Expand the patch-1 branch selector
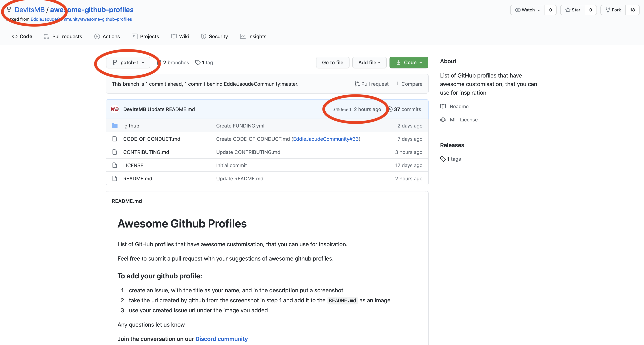 pos(128,62)
